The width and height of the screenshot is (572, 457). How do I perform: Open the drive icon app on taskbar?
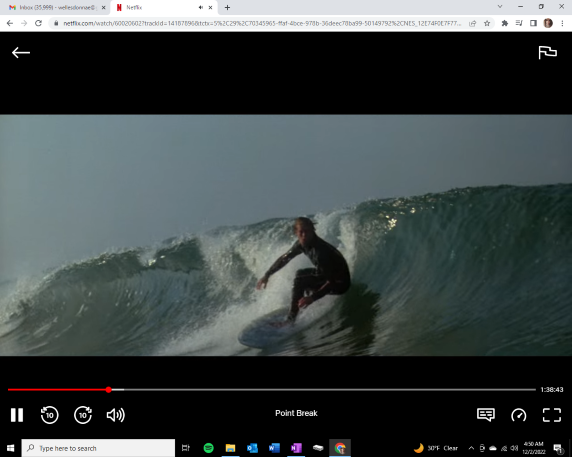pos(318,448)
